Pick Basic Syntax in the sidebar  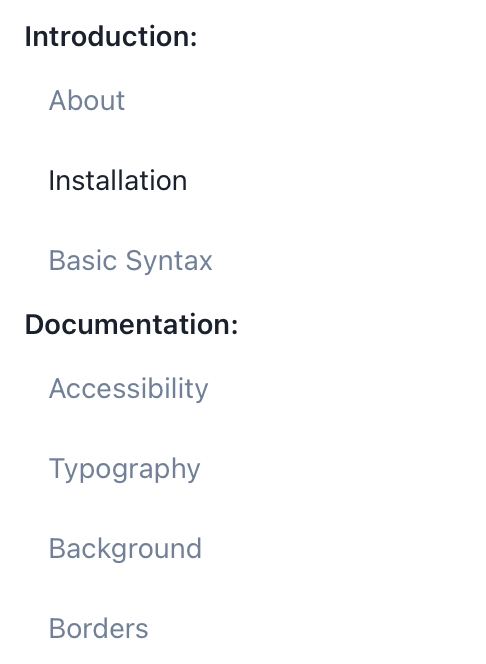(130, 260)
